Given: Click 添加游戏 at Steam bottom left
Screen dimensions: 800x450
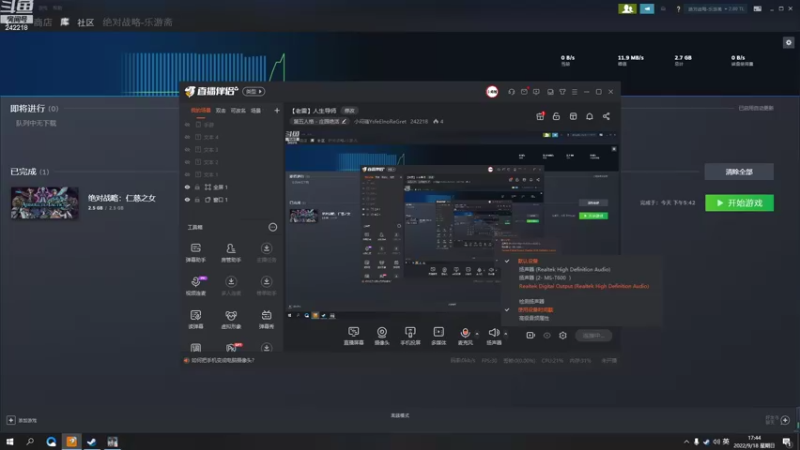Looking at the screenshot, I should pyautogui.click(x=22, y=420).
